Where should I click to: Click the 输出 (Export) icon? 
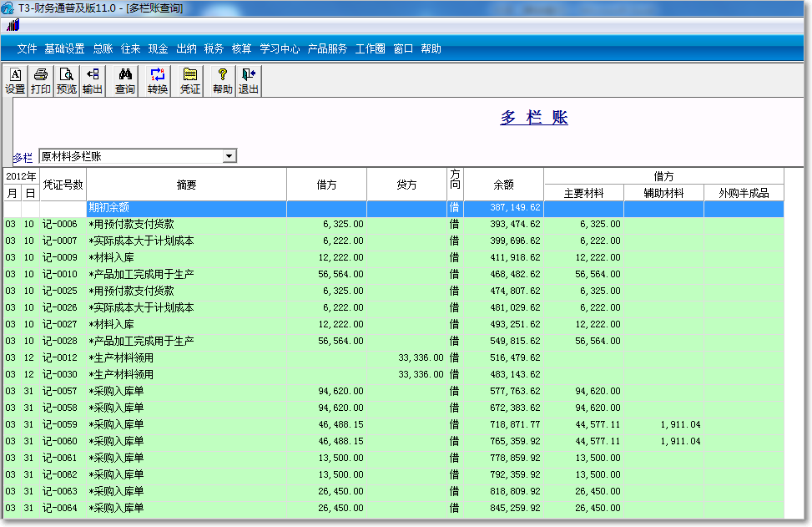92,80
